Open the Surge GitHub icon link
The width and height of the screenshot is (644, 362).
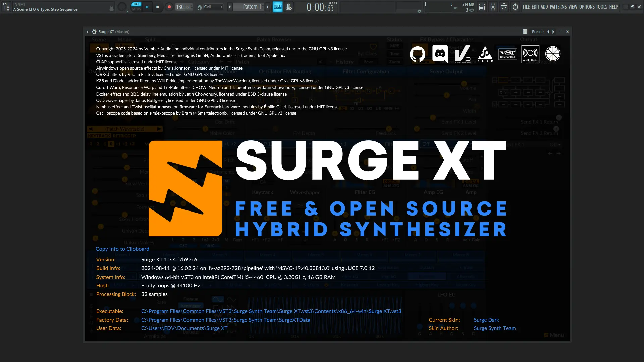coord(417,54)
